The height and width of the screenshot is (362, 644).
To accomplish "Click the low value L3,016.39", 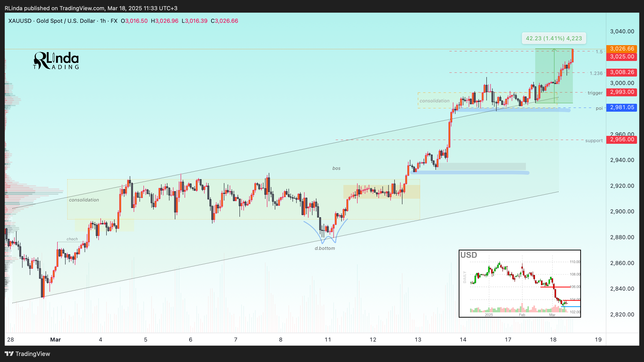I will tap(195, 21).
